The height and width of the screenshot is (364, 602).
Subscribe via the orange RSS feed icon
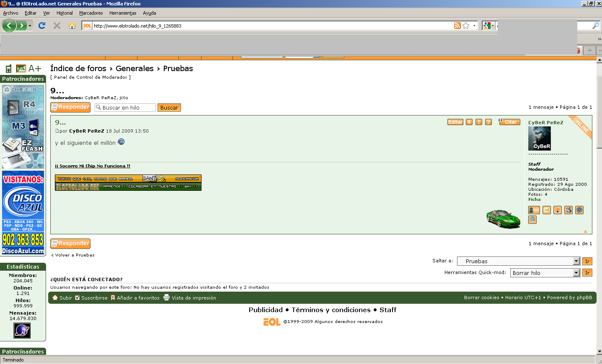click(457, 26)
